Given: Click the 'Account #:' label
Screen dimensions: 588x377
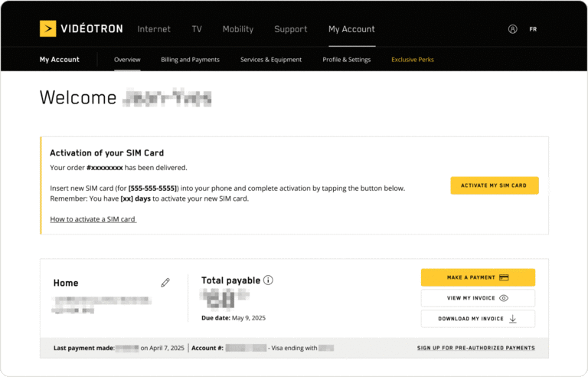Looking at the screenshot, I should pyautogui.click(x=207, y=348).
